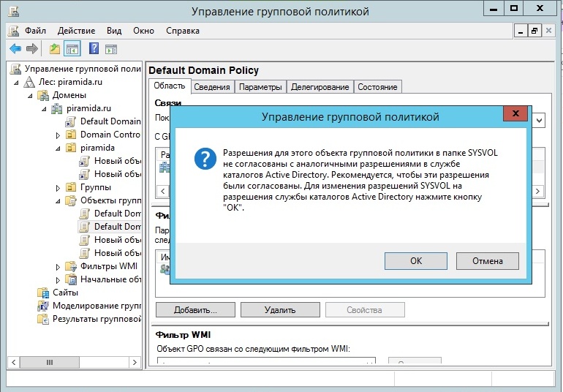Expand the Группы tree node
The width and height of the screenshot is (563, 392).
(58, 188)
